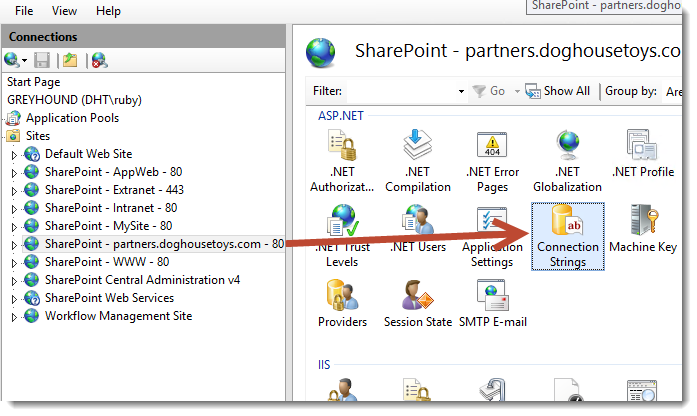Open the Help menu
This screenshot has width=697, height=416.
[x=108, y=11]
